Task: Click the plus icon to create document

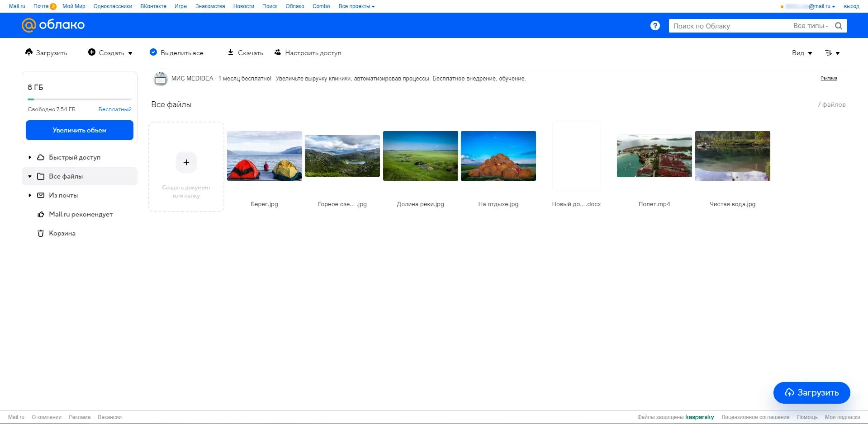Action: [x=186, y=162]
